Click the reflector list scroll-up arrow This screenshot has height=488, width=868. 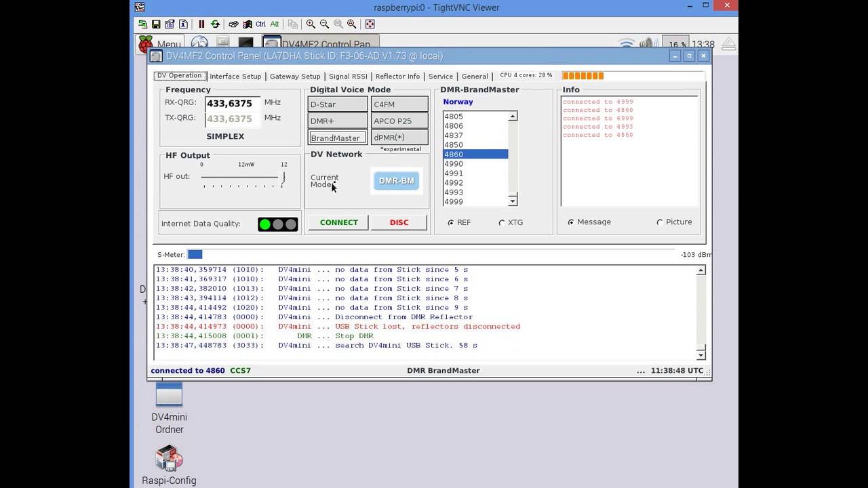tap(513, 117)
